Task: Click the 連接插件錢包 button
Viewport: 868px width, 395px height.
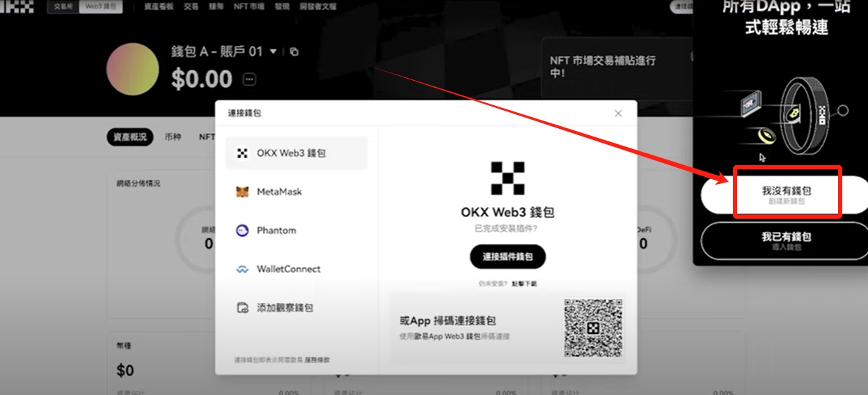Action: coord(507,256)
